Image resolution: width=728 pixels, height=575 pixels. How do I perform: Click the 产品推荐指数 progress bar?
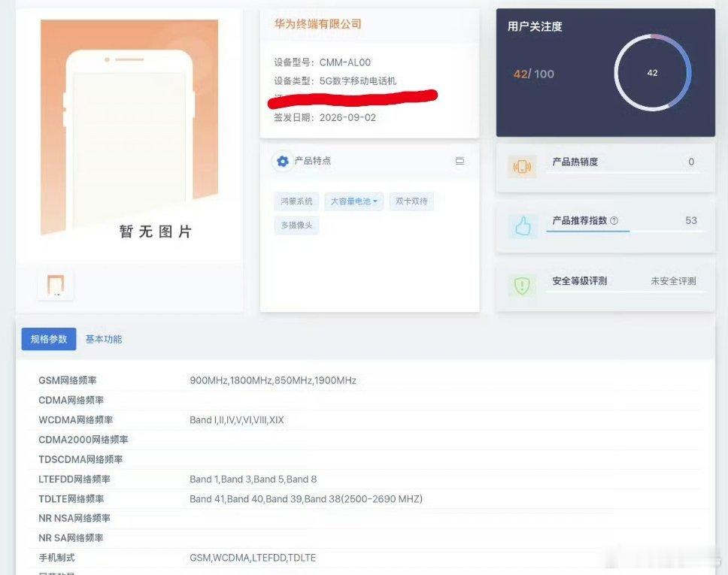coord(625,231)
